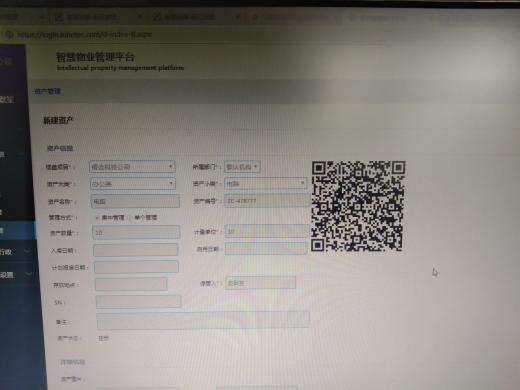Open the 资产大类 dropdown showing 办公类

[x=133, y=184]
